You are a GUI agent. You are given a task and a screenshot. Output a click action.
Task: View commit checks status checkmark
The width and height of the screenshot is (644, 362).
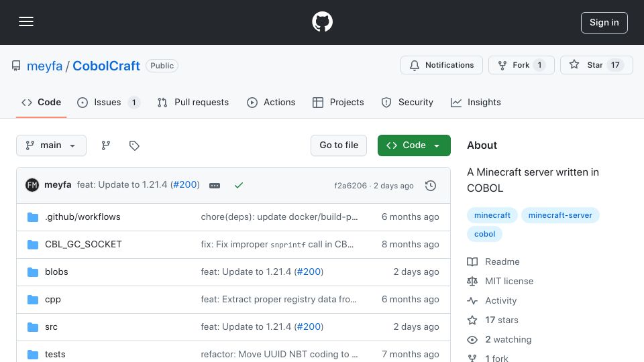239,186
